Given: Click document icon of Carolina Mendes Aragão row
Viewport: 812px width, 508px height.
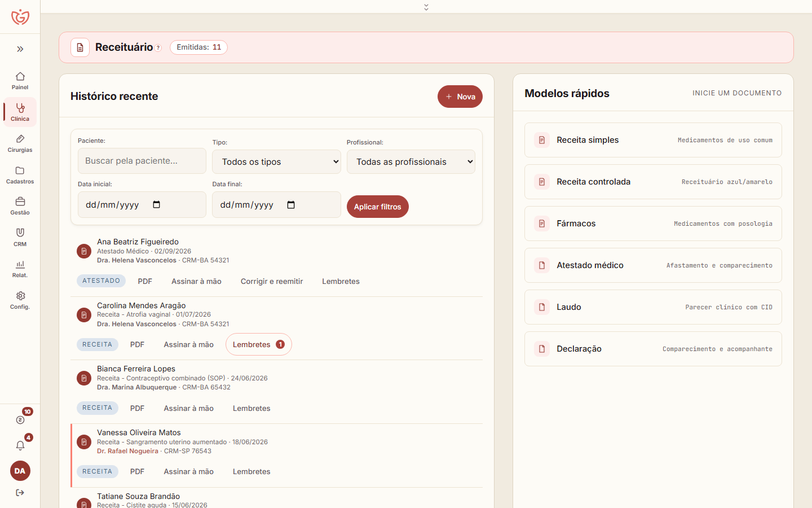Looking at the screenshot, I should (84, 315).
